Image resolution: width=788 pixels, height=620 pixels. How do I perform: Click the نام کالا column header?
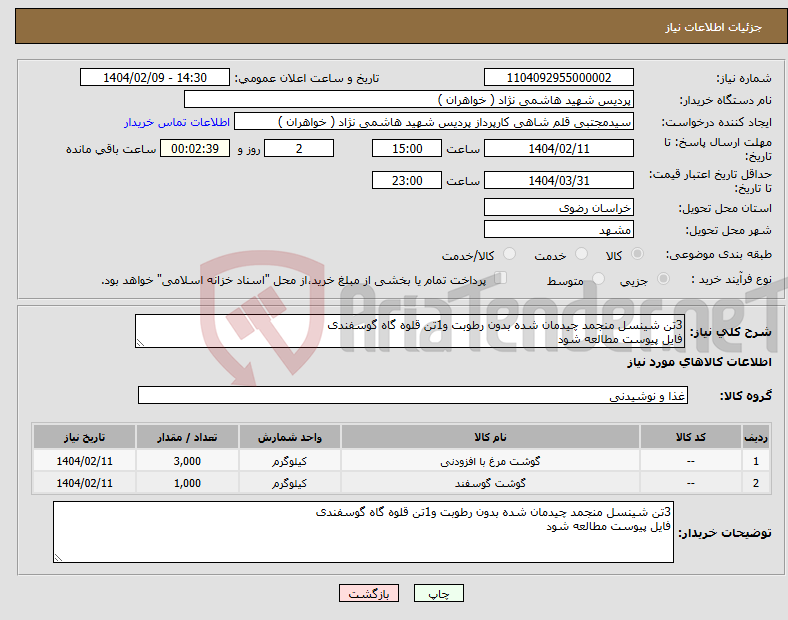490,437
